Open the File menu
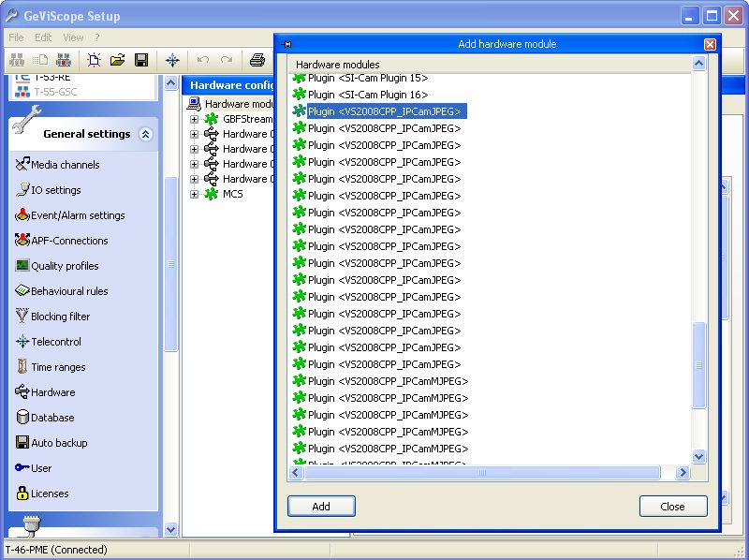 pos(16,37)
